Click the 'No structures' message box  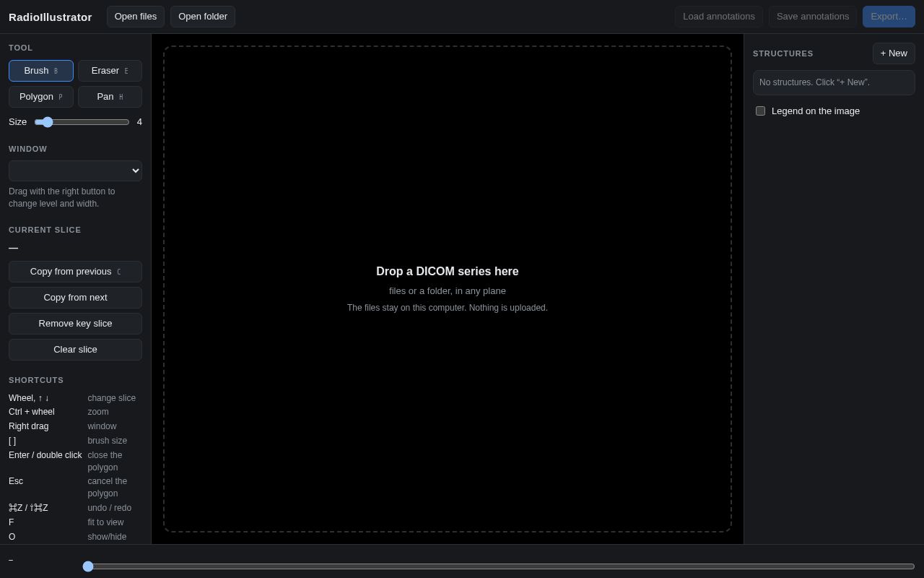tap(834, 82)
